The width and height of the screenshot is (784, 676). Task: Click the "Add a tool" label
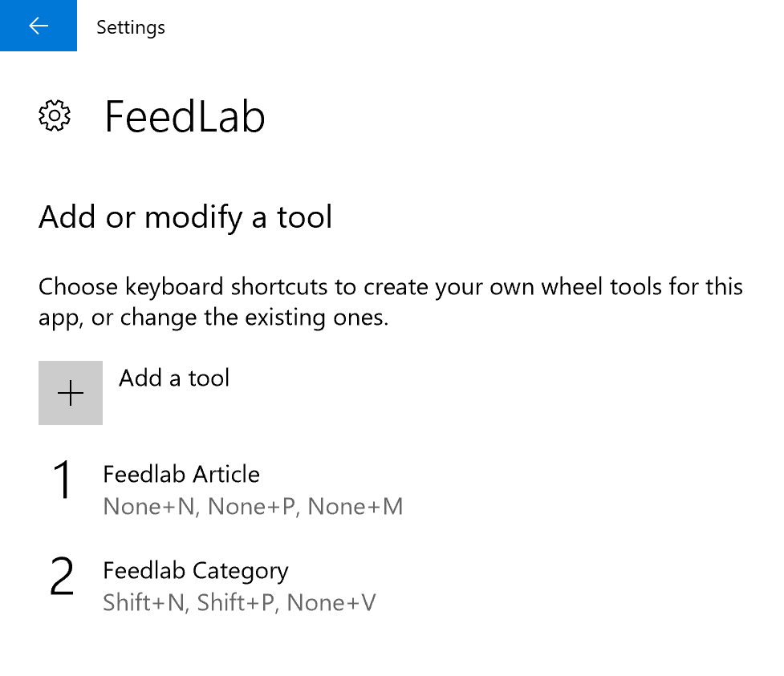(174, 378)
